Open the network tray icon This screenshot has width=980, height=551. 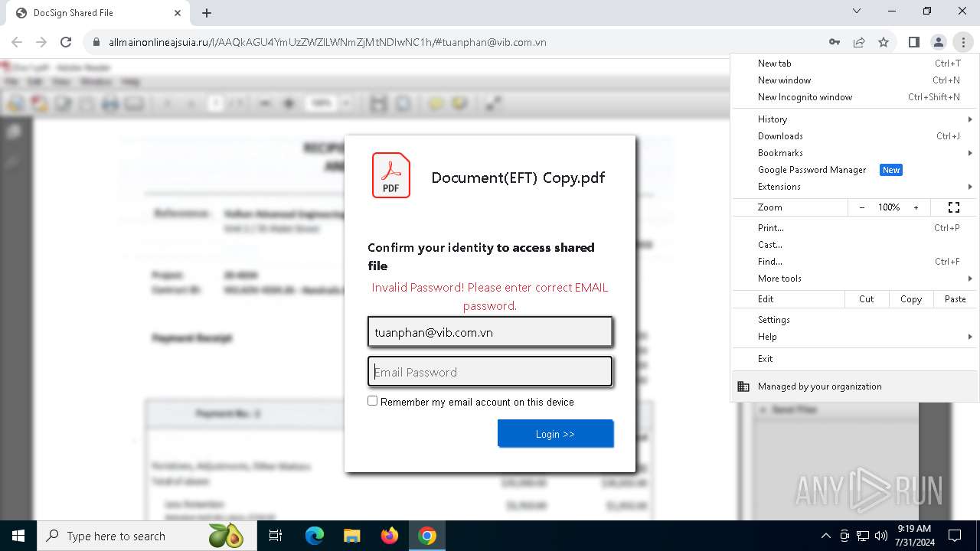tap(863, 536)
